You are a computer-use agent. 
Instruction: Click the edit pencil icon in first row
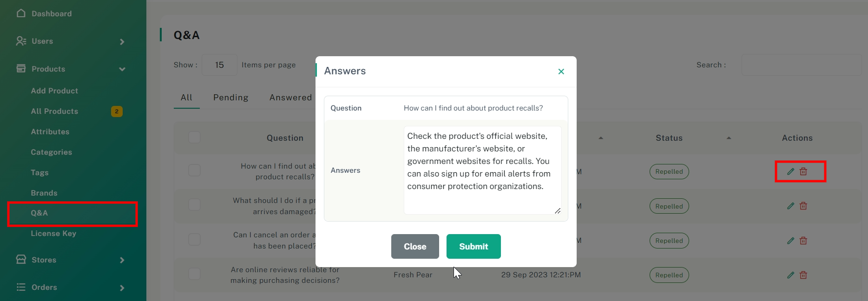[x=790, y=171]
